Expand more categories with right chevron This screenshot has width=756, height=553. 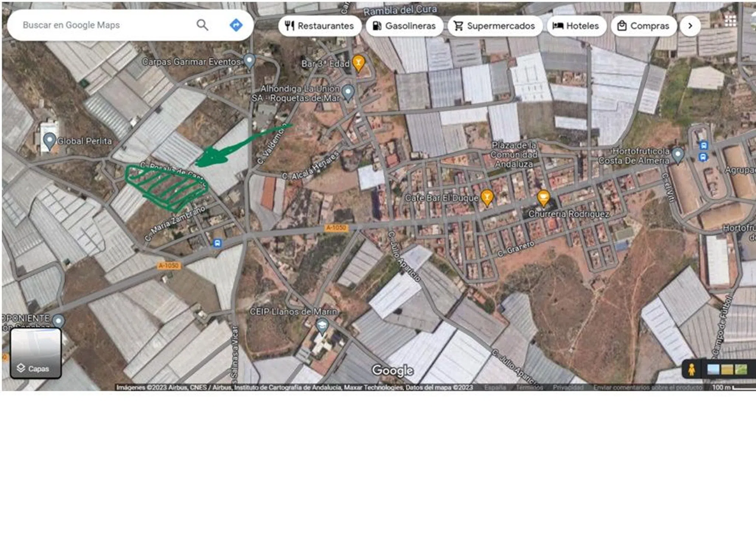690,26
